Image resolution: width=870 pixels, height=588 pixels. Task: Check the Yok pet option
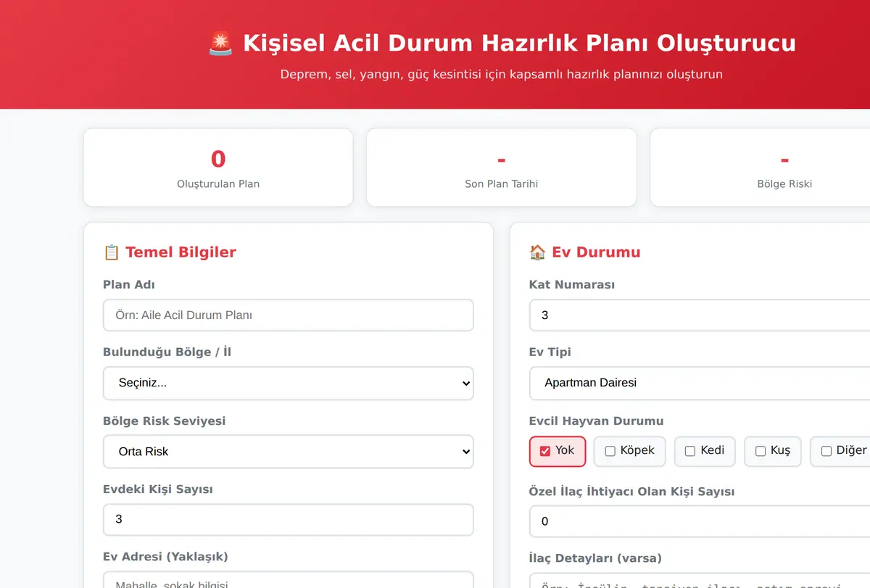(x=545, y=451)
